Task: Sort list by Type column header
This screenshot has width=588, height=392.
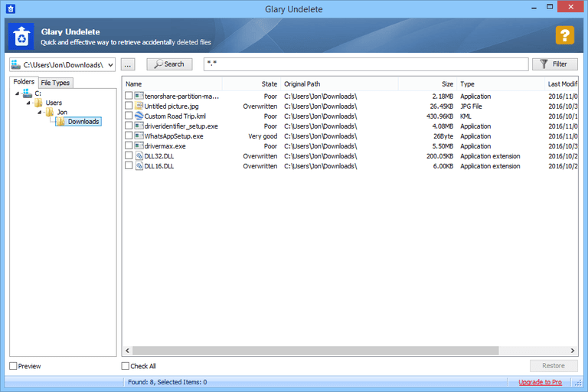Action: [x=500, y=84]
